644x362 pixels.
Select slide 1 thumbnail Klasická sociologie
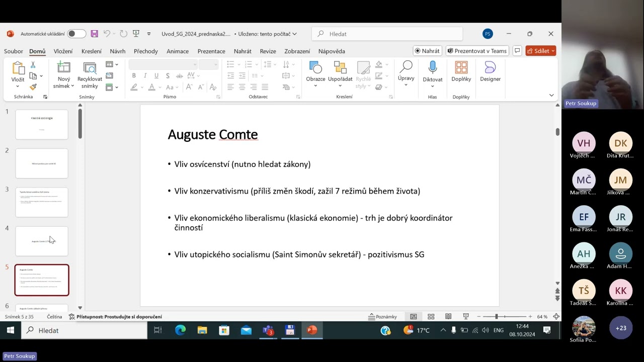[42, 124]
